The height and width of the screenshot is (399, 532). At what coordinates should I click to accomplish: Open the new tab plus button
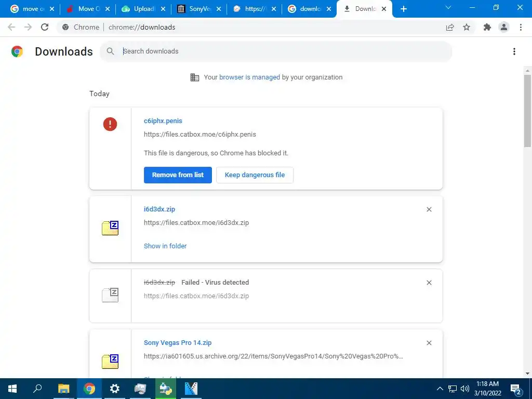tap(403, 9)
